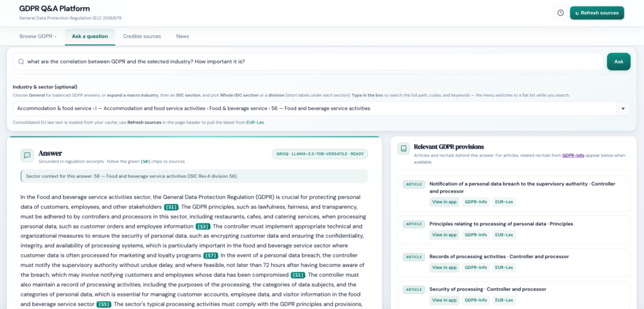
Task: Open EUR-Lex for Records of processing activities
Action: 504,267
